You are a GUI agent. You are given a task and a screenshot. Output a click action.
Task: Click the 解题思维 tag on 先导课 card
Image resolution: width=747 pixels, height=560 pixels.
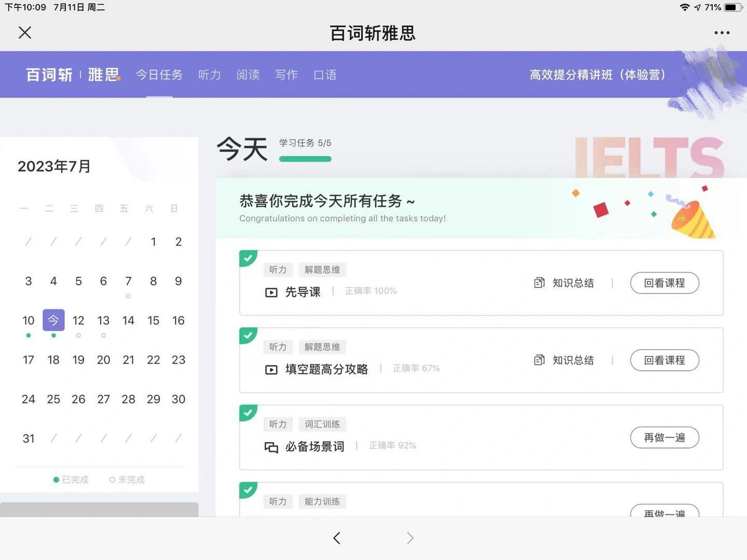point(322,269)
